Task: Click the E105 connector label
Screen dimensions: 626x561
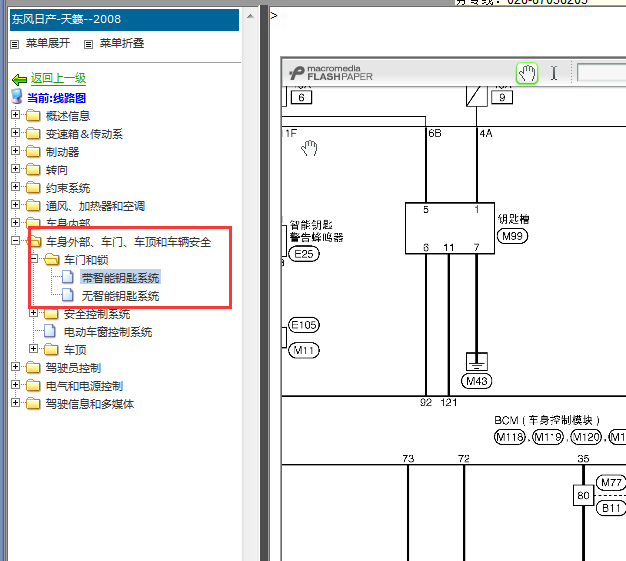Action: point(304,325)
